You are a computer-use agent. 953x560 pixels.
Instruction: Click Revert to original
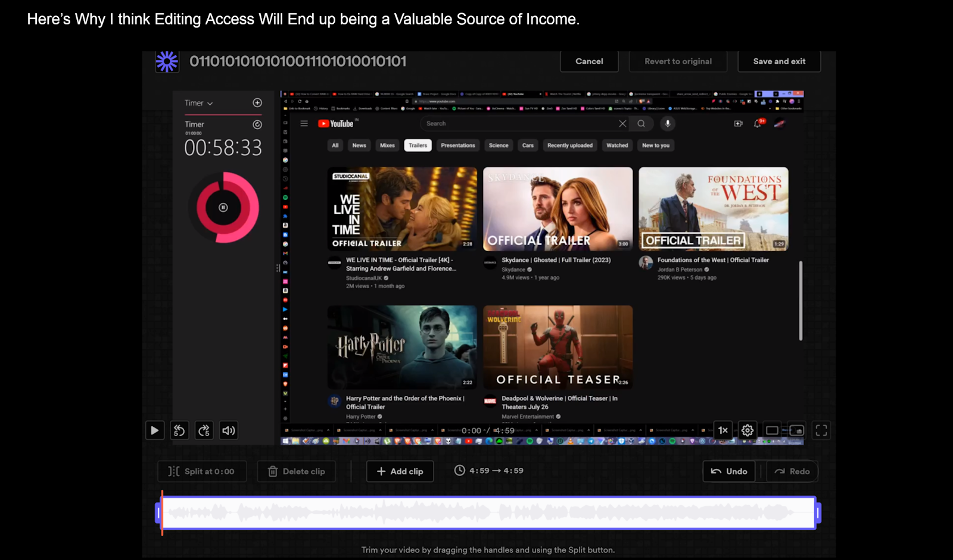(x=678, y=61)
